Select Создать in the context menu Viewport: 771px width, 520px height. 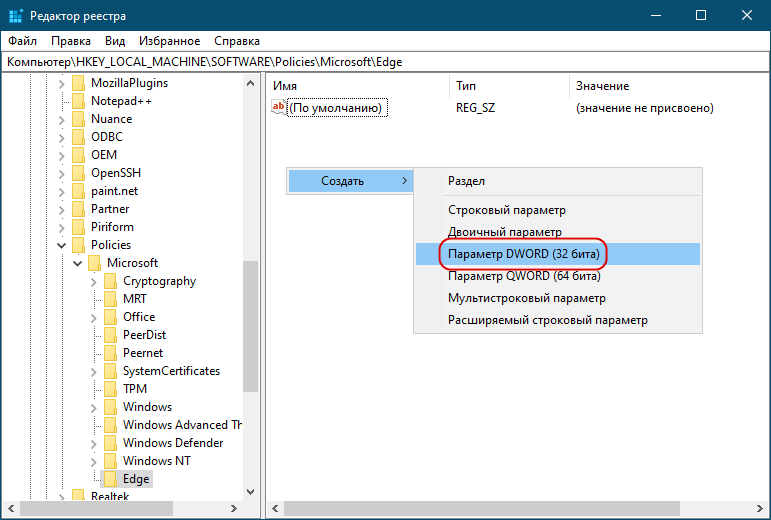[x=350, y=181]
